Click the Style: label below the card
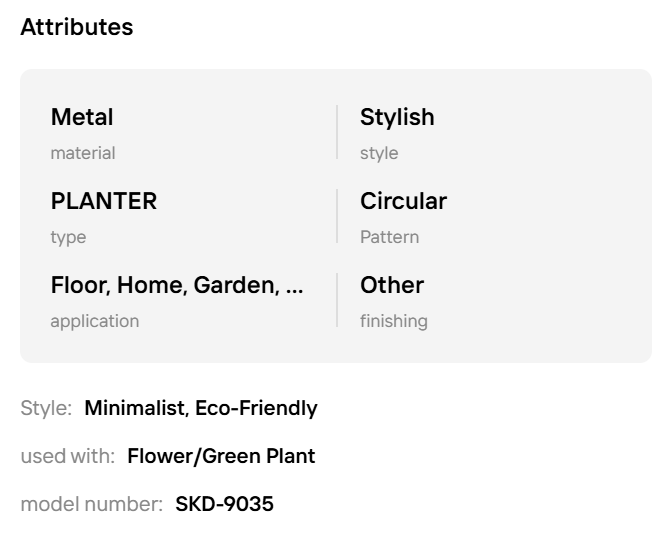 pyautogui.click(x=46, y=408)
